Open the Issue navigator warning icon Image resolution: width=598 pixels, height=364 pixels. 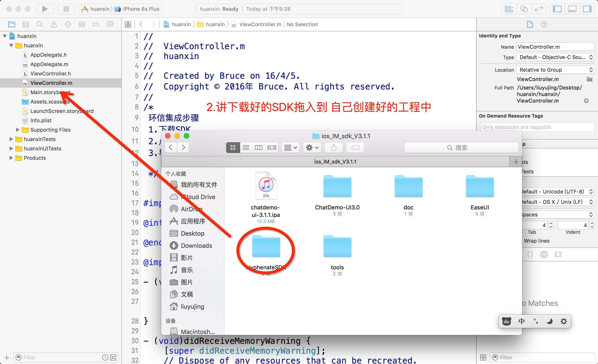54,24
